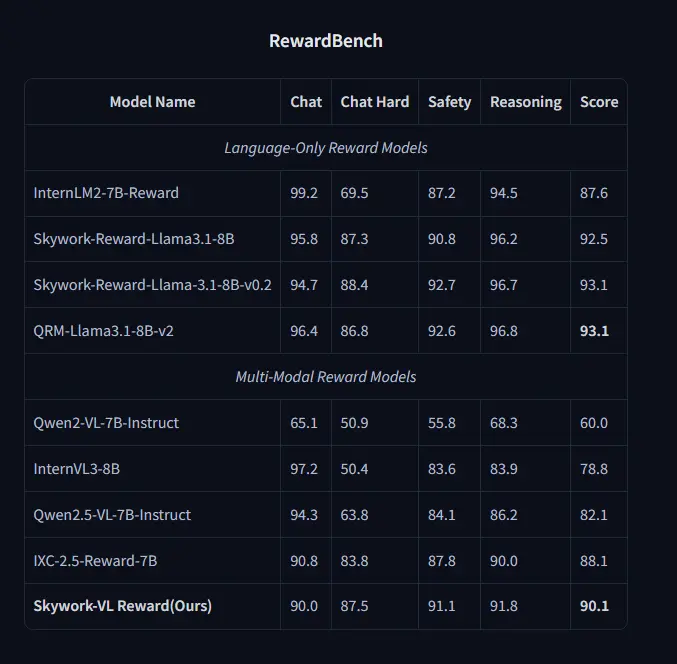Click the Skywork-Reward-Llama3.1-8B model name
Viewport: 677px width, 664px height.
(x=134, y=239)
